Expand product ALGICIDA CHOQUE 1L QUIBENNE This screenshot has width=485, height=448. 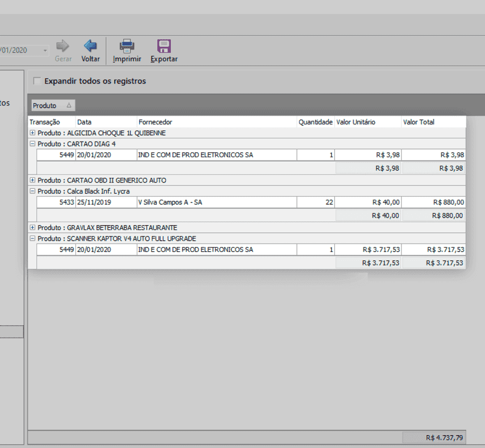click(x=32, y=133)
